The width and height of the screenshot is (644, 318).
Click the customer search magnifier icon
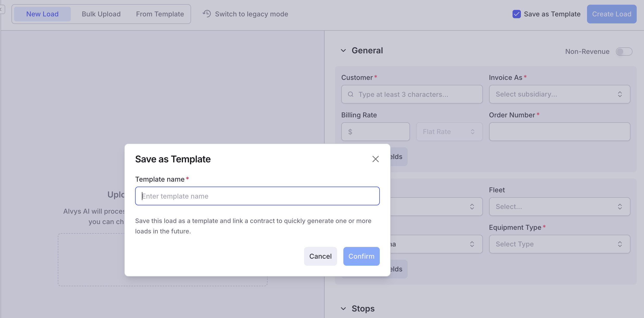351,94
